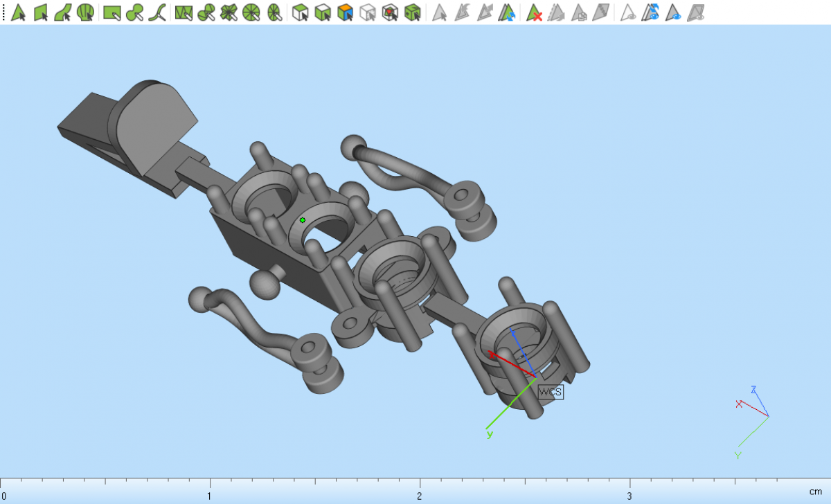Viewport: 831px width, 504px height.
Task: Click the WCS label in the viewport
Action: 551,393
